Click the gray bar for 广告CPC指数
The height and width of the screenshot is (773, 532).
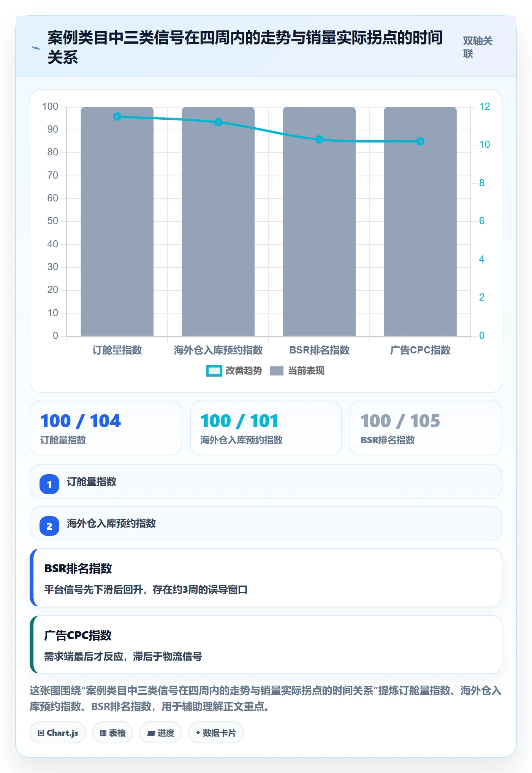[x=420, y=222]
